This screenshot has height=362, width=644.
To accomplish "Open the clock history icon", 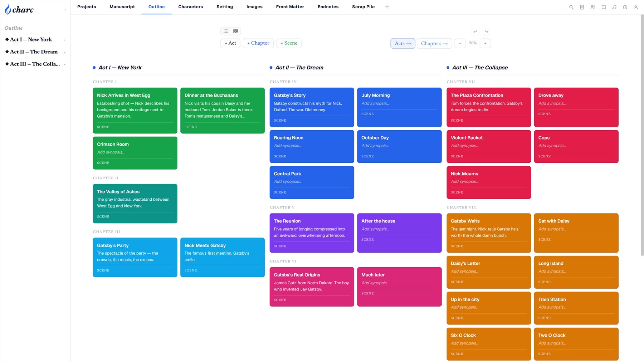I will (x=625, y=7).
